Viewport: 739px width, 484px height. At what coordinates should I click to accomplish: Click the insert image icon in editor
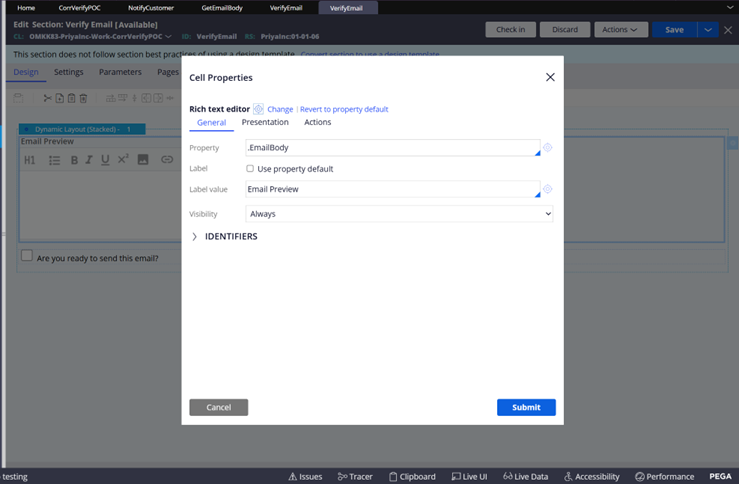[143, 160]
